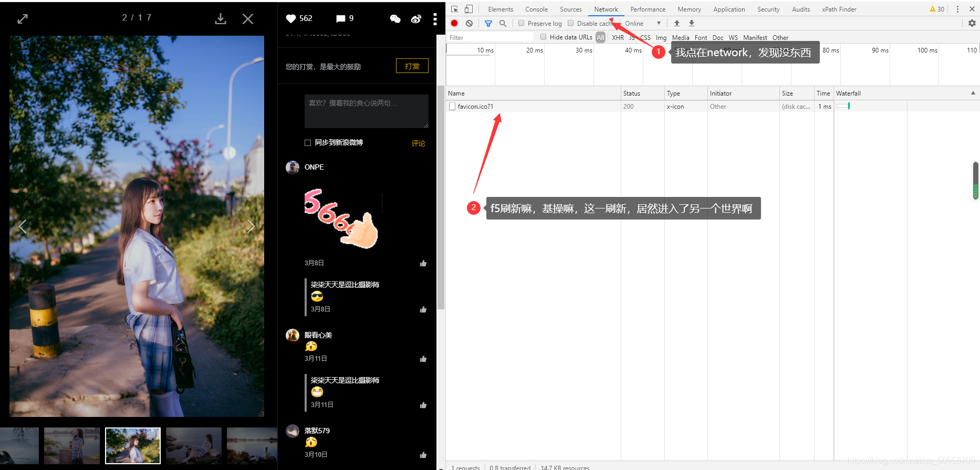Screen dimensions: 980x470
Task: Select the inspect element tool in DevTools
Action: [455, 9]
